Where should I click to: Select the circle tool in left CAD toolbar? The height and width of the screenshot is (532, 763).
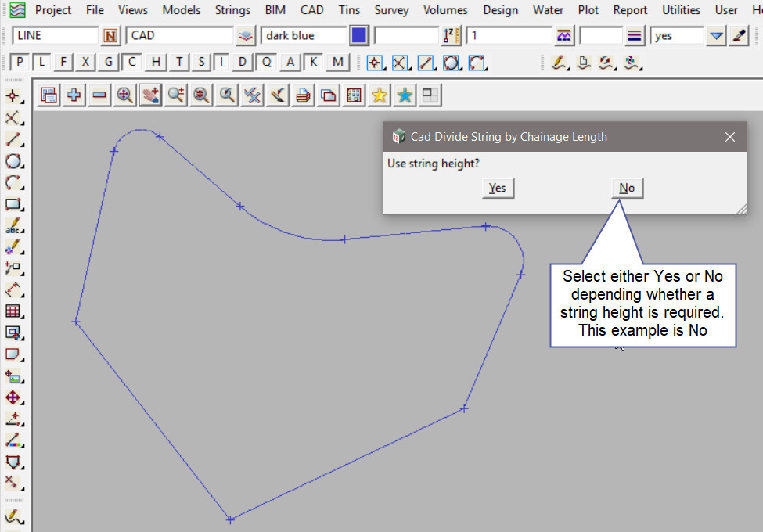13,161
